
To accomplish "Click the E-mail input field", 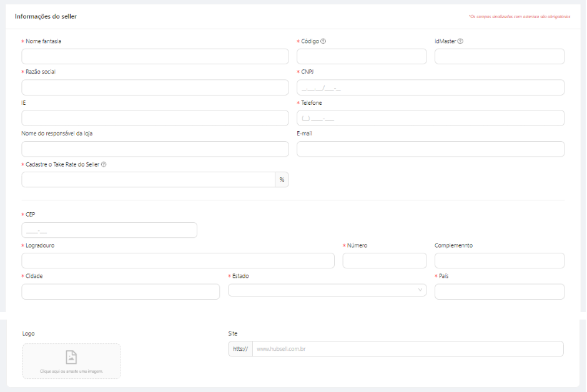I will coord(430,149).
